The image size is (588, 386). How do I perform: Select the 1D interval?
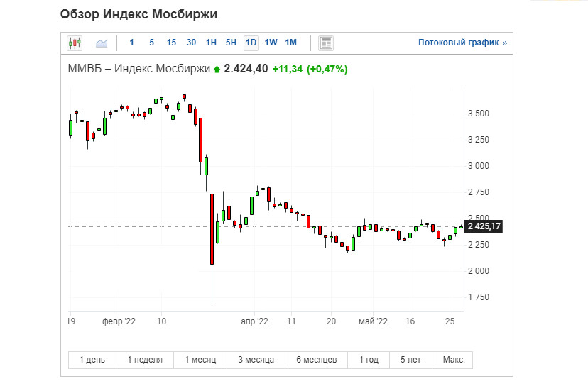(251, 43)
